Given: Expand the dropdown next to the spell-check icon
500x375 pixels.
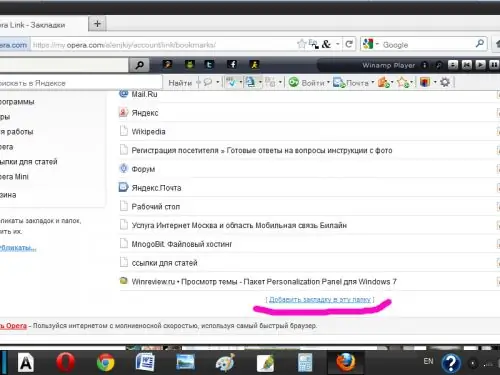Looking at the screenshot, I should point(240,82).
